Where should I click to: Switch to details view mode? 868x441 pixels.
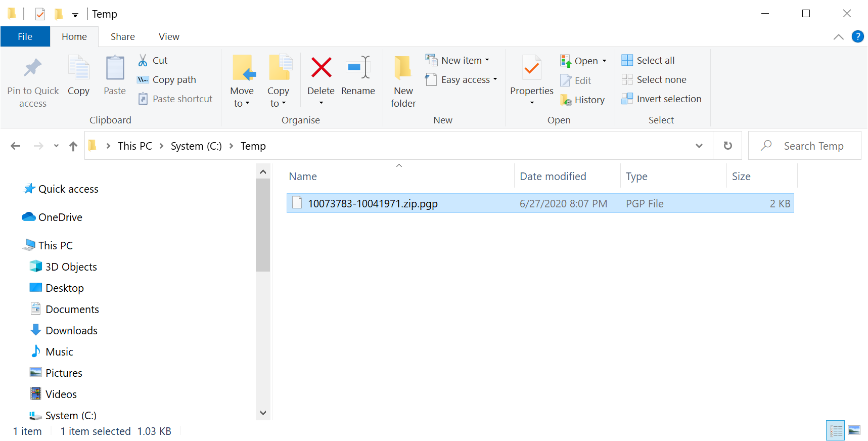(835, 430)
